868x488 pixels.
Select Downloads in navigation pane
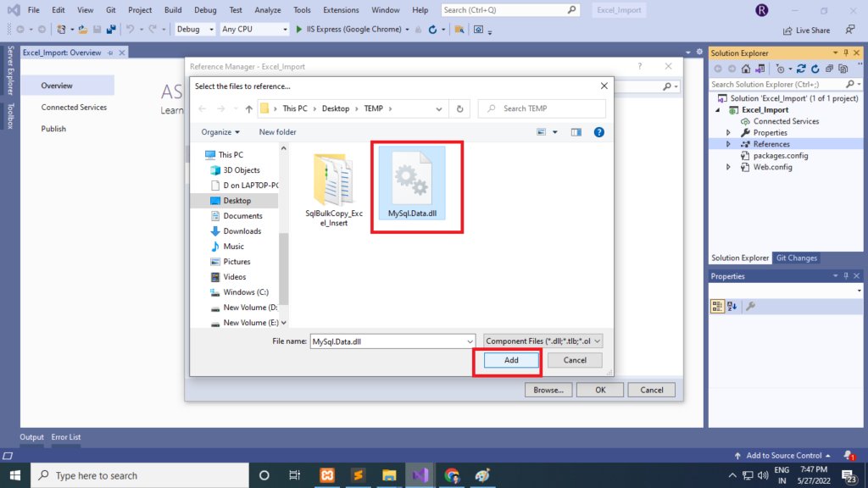click(242, 231)
